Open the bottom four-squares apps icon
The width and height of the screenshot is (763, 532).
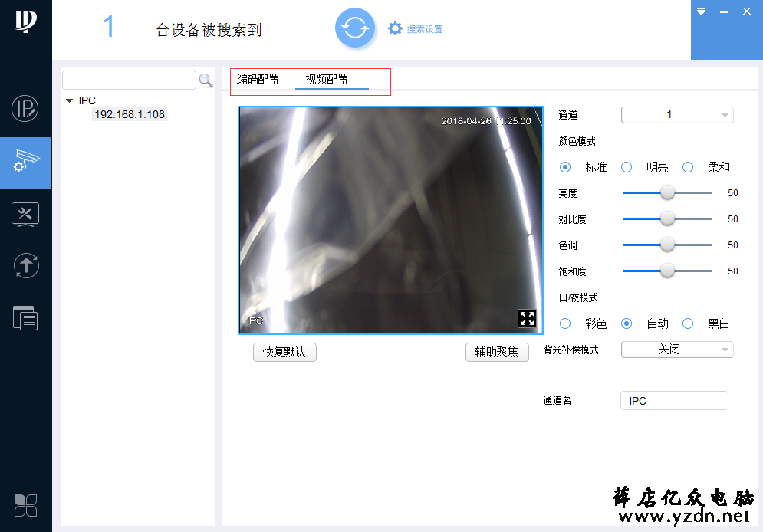[26, 505]
